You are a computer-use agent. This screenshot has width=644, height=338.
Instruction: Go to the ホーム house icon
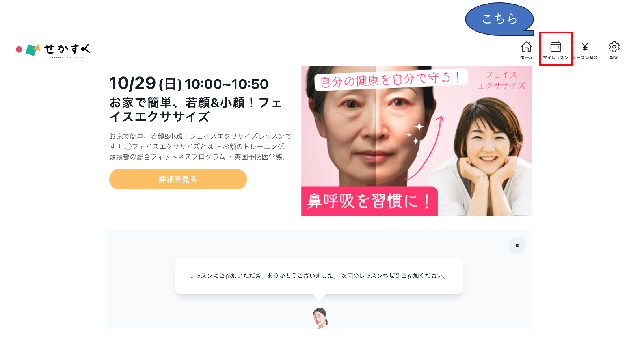click(x=526, y=50)
